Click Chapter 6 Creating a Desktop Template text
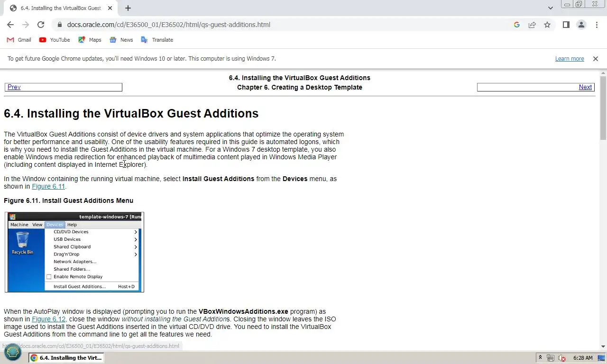Image resolution: width=607 pixels, height=364 pixels. click(x=300, y=87)
